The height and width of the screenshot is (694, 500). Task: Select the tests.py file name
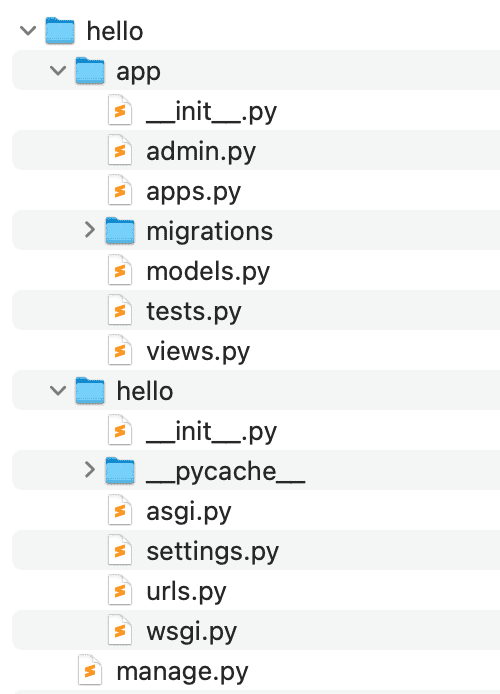click(194, 312)
